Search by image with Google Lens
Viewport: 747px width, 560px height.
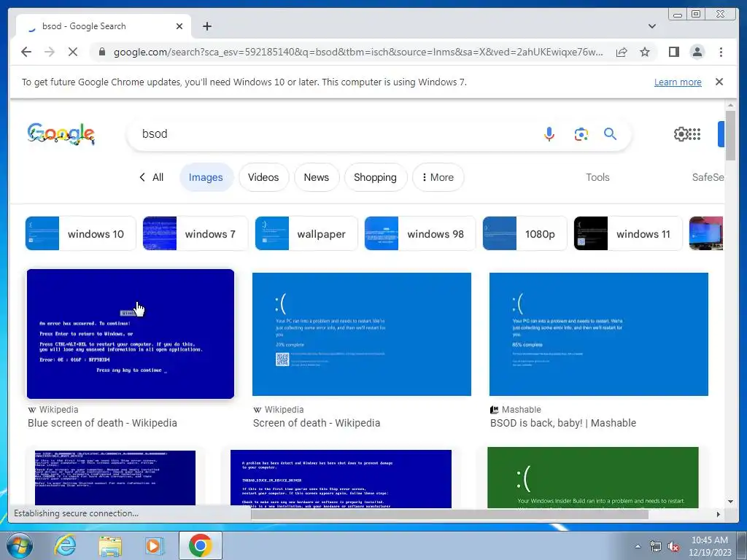(581, 134)
